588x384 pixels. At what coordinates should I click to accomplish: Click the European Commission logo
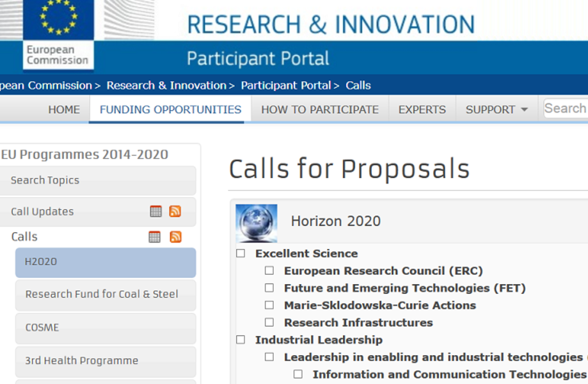pos(58,35)
